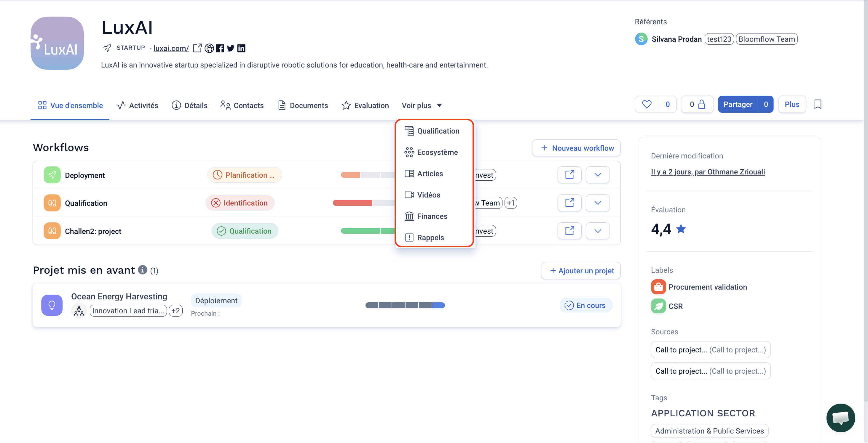Click the Ocean Energy Harvesting progress bar
Viewport: 868px width, 443px height.
405,305
